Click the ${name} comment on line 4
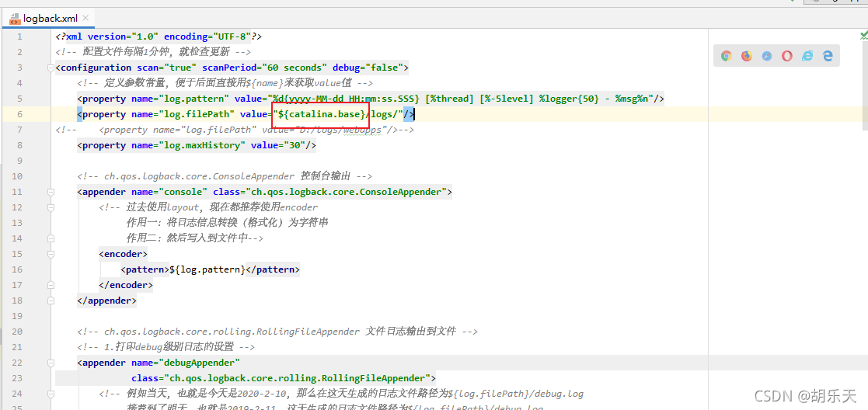Viewport: 868px width, 410px height. tap(225, 83)
